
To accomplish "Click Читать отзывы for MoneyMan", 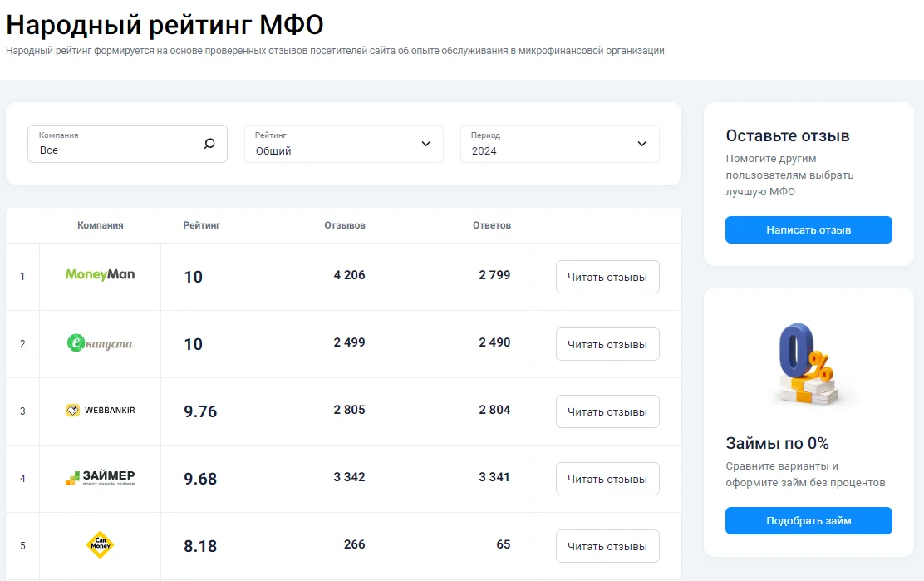I will [x=607, y=277].
